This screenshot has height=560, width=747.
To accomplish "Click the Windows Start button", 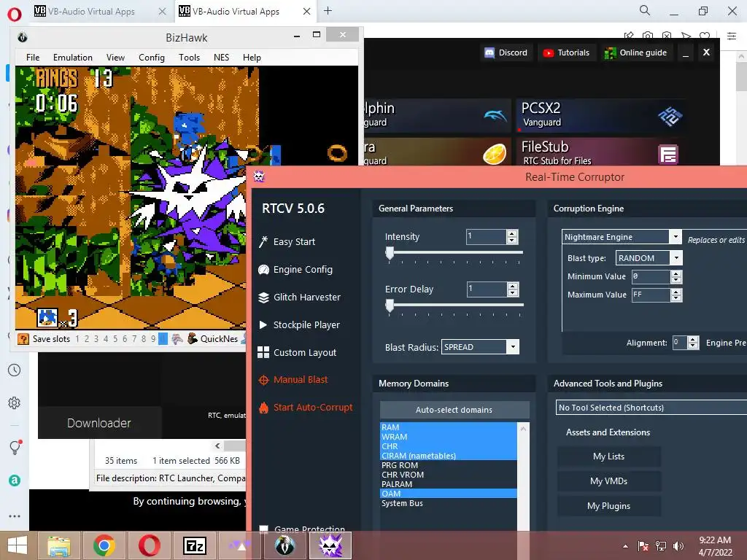I will point(18,545).
